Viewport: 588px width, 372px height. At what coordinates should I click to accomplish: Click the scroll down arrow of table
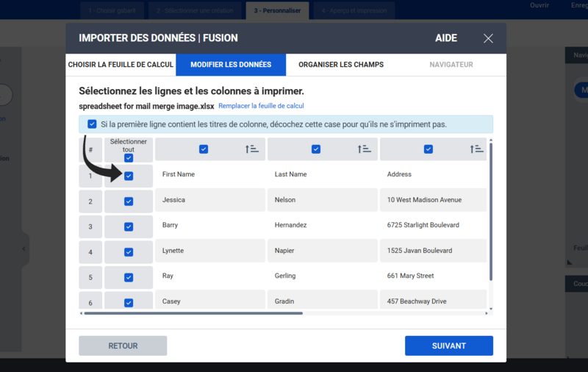tap(491, 309)
